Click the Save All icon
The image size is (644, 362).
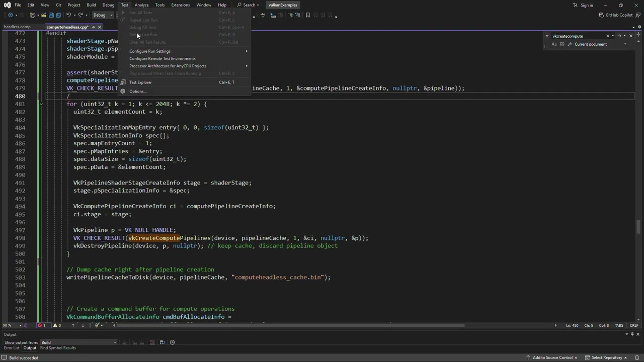coord(59,15)
